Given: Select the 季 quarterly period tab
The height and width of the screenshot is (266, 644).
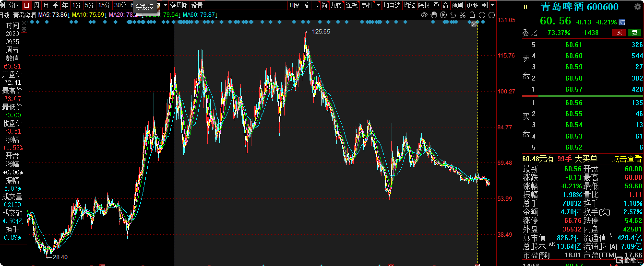Looking at the screenshot, I should 55,5.
